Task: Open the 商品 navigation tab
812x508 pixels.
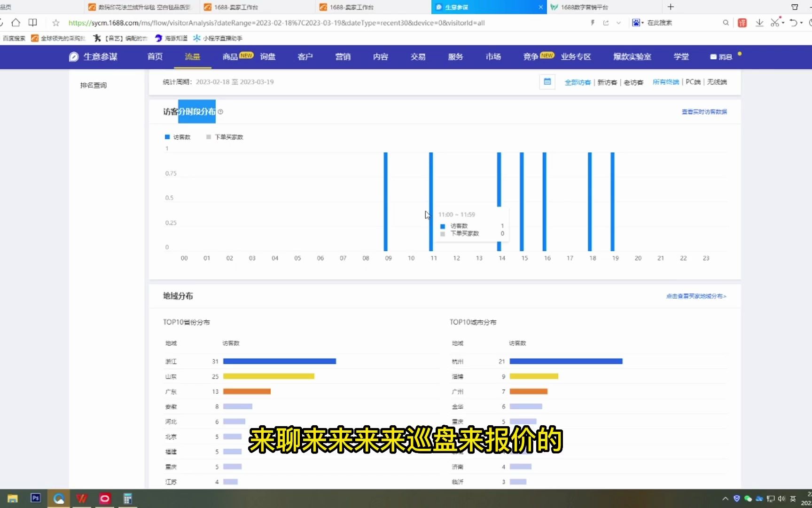Action: (x=230, y=57)
